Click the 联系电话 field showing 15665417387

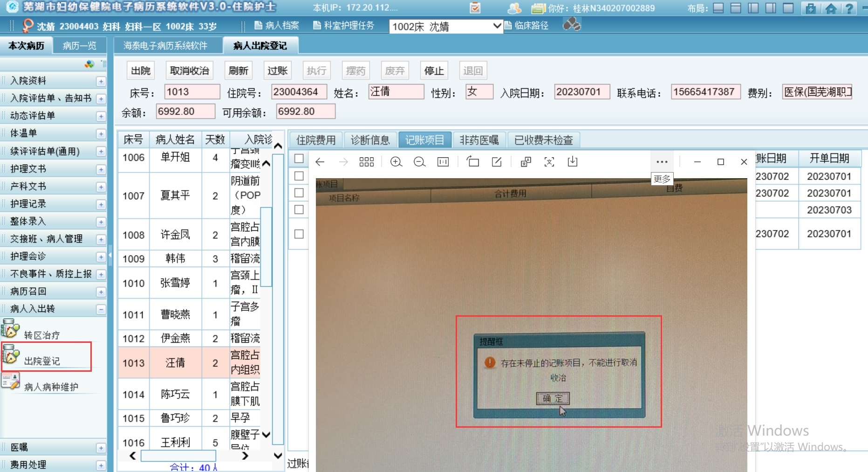pos(705,92)
